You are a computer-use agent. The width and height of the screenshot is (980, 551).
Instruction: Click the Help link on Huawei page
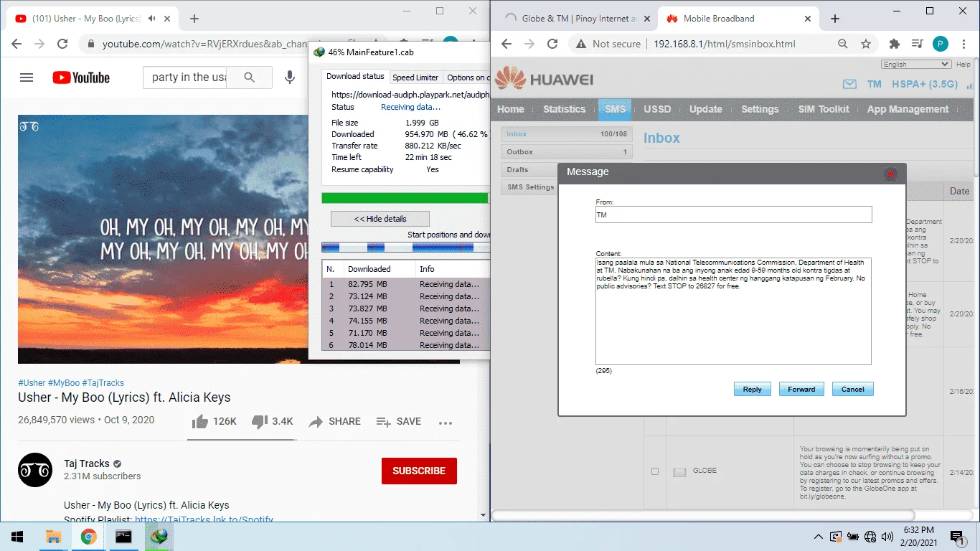tap(963, 65)
